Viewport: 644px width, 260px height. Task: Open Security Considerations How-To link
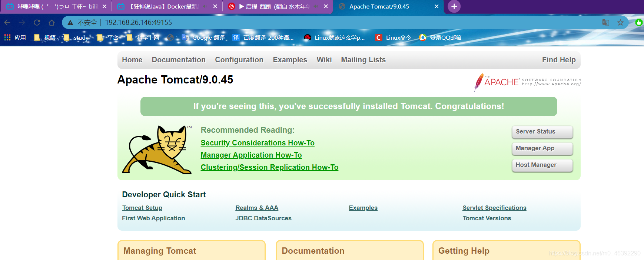(258, 143)
